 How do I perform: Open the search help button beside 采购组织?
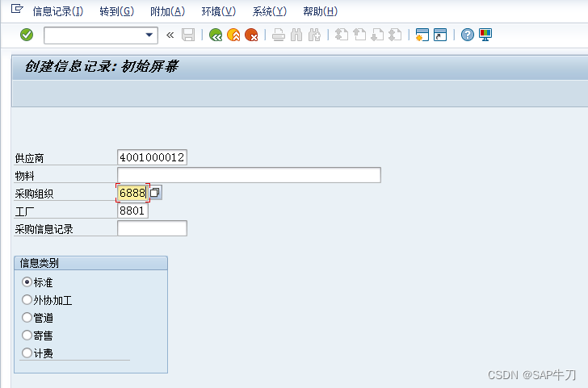click(x=155, y=193)
